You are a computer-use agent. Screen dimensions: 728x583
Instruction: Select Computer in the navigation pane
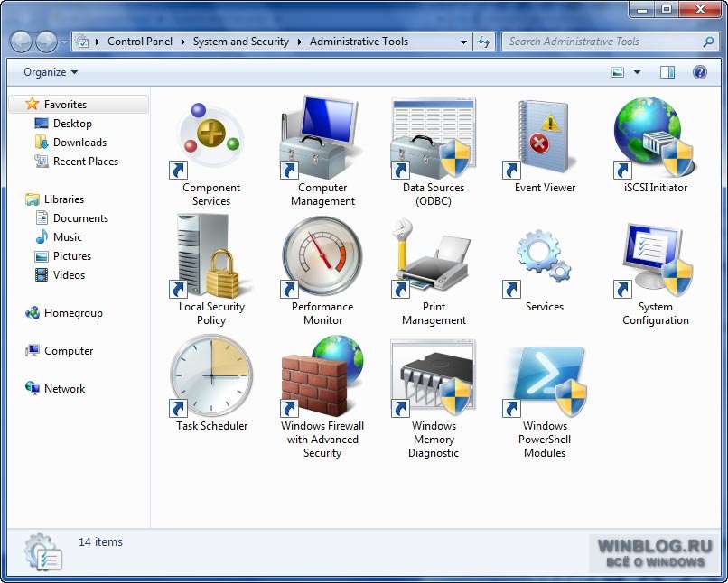60,351
